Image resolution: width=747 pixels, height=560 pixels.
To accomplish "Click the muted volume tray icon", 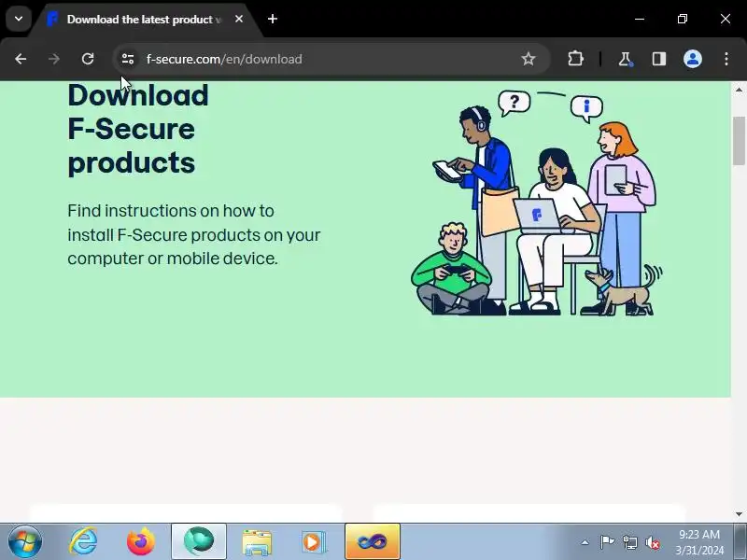I will click(652, 542).
